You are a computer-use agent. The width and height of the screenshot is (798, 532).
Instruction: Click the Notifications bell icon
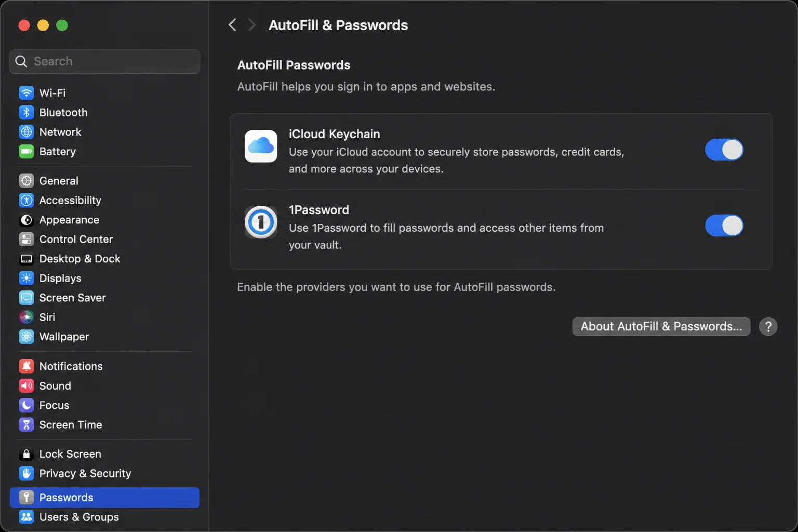coord(26,366)
